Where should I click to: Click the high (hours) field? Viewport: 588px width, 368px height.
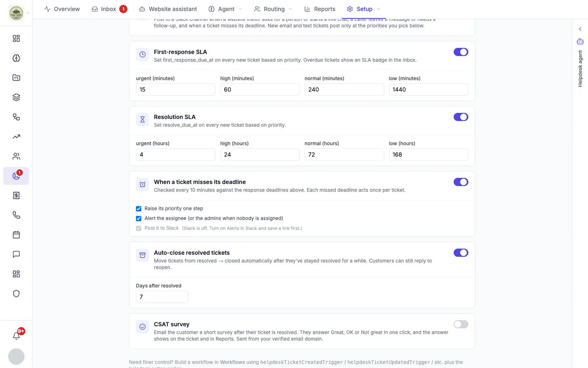coord(260,155)
